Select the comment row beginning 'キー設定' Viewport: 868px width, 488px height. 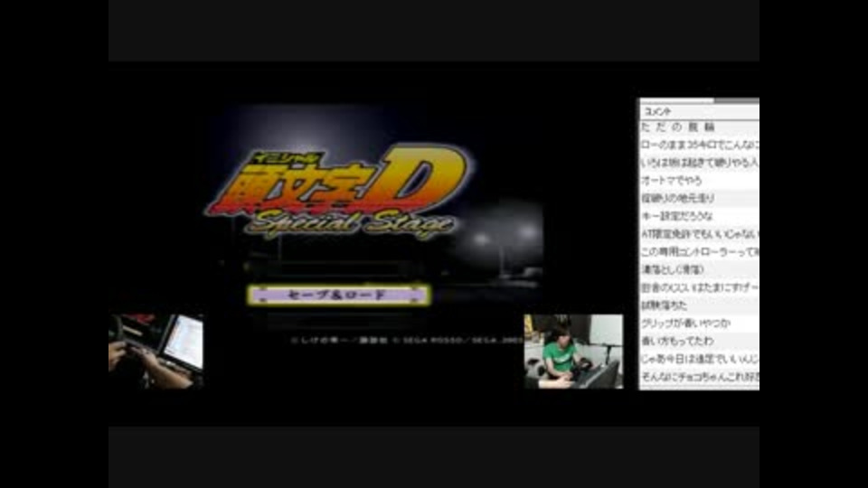pos(699,216)
